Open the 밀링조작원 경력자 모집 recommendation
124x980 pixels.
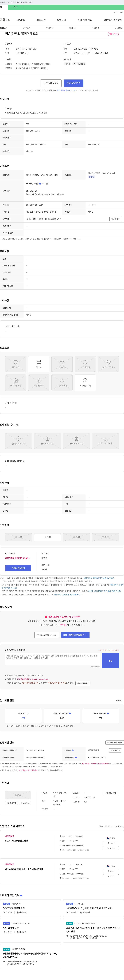(x=14, y=908)
